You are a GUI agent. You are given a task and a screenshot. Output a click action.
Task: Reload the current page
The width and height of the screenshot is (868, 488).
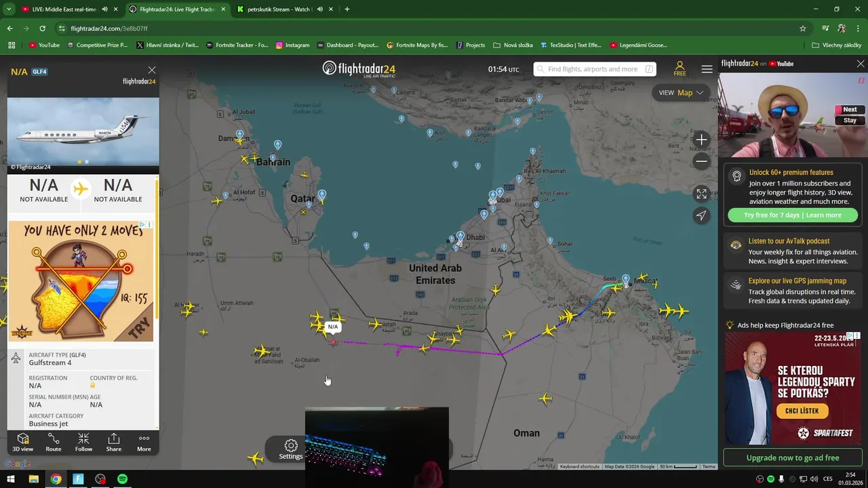point(42,28)
